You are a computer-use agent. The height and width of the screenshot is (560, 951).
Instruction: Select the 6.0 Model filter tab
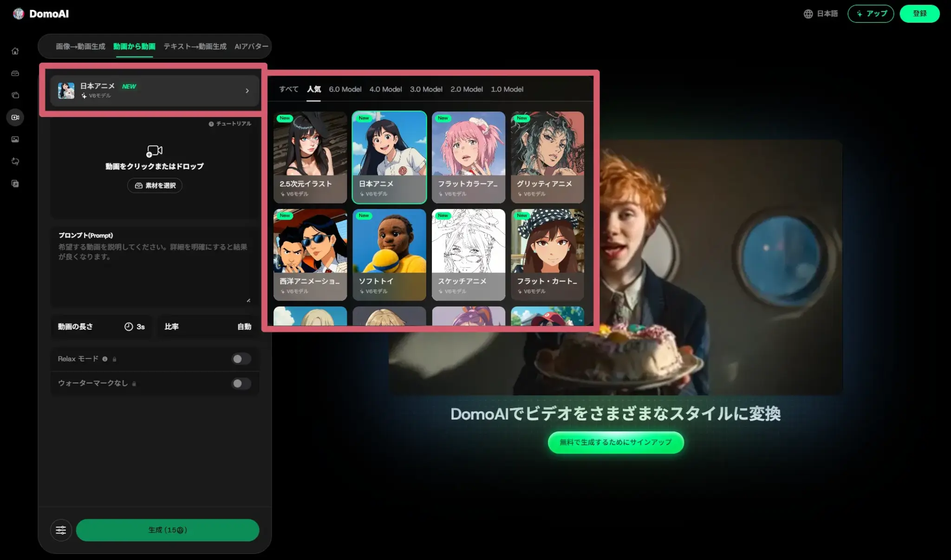coord(345,89)
